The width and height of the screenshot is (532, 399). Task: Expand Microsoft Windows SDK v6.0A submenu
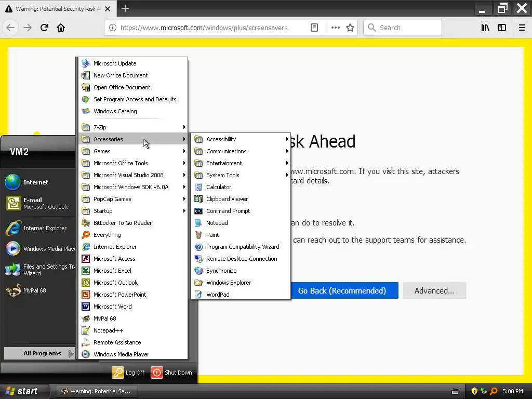pos(133,187)
